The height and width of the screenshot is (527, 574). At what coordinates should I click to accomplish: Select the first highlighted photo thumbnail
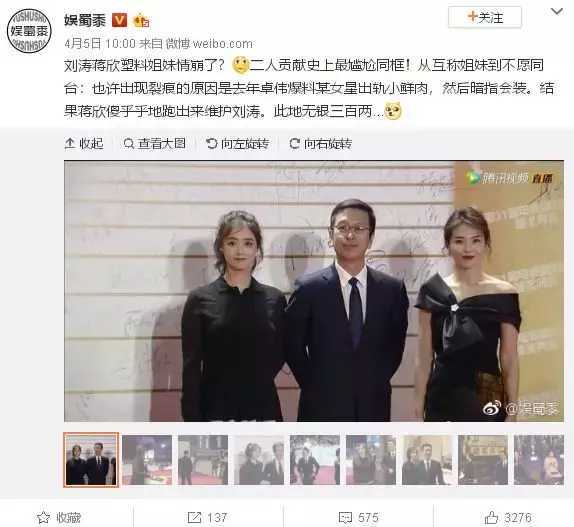91,460
